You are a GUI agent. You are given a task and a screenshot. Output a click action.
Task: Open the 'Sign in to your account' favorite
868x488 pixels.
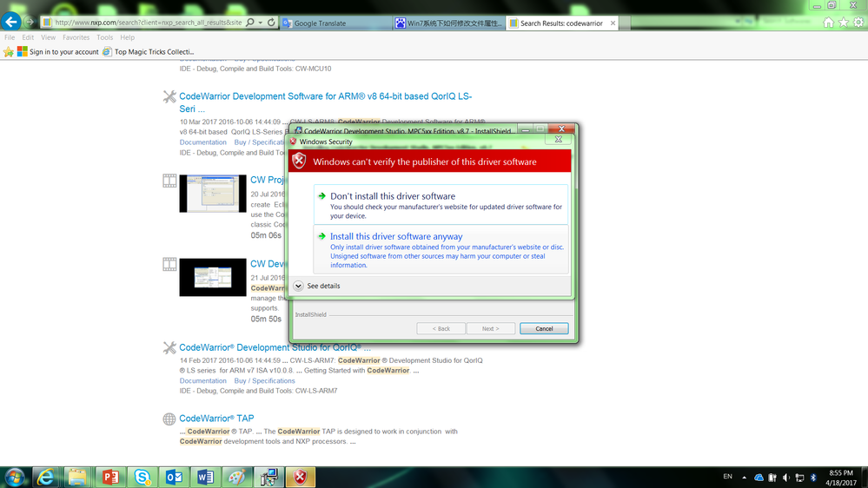coord(58,52)
